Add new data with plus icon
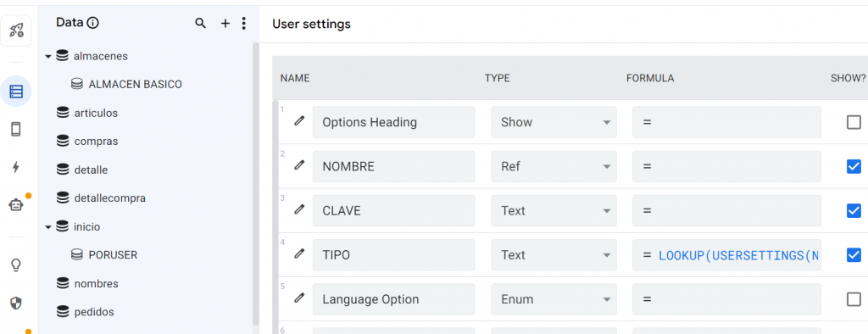This screenshot has height=334, width=868. 225,23
